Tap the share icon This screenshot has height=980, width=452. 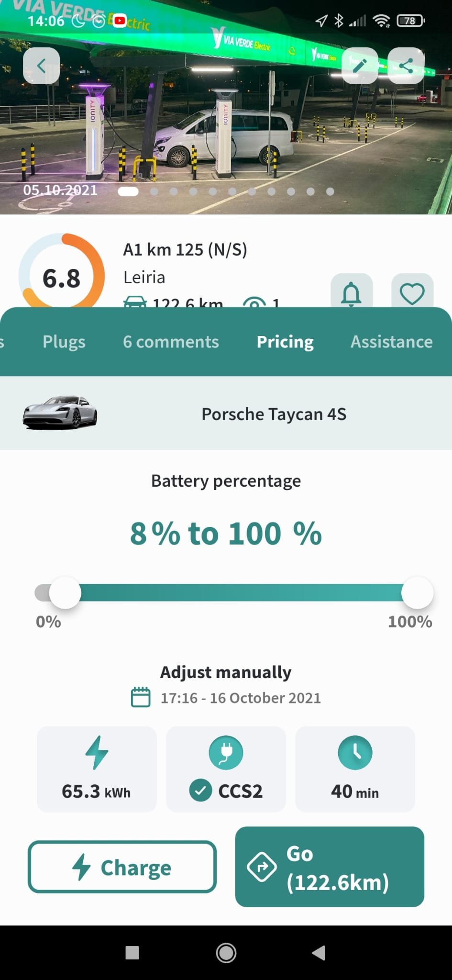[x=406, y=66]
